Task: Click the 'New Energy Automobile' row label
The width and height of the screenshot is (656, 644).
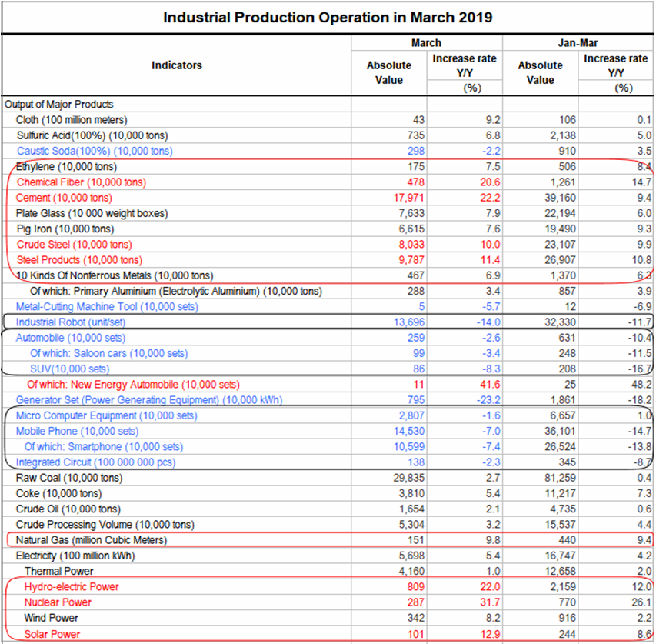Action: [x=133, y=385]
